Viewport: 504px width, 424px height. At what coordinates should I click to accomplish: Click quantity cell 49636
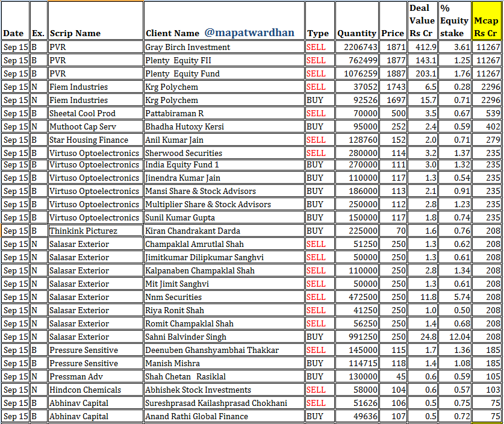tap(357, 416)
